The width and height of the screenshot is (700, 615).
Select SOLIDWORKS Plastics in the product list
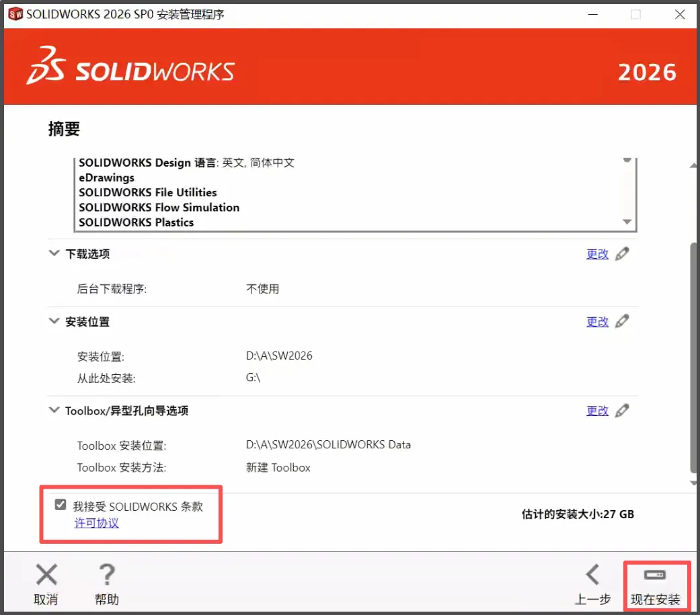click(x=136, y=222)
